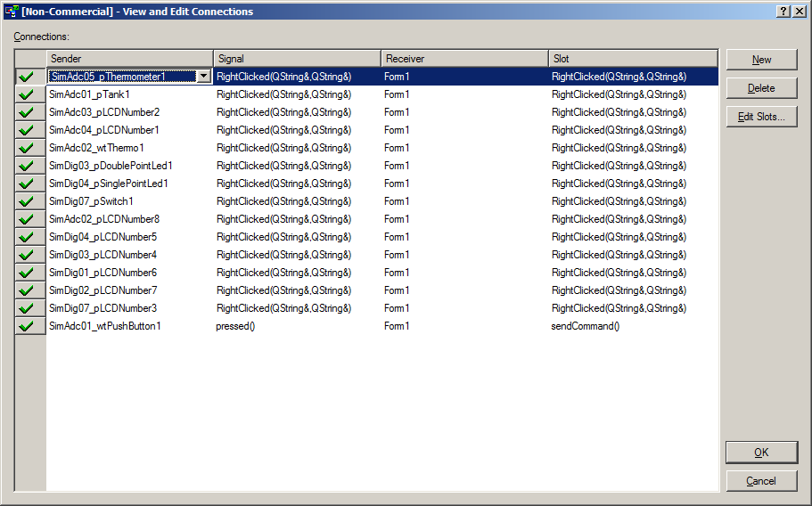Select the SimAdc02_wtThermo1 sender cell

(130, 148)
